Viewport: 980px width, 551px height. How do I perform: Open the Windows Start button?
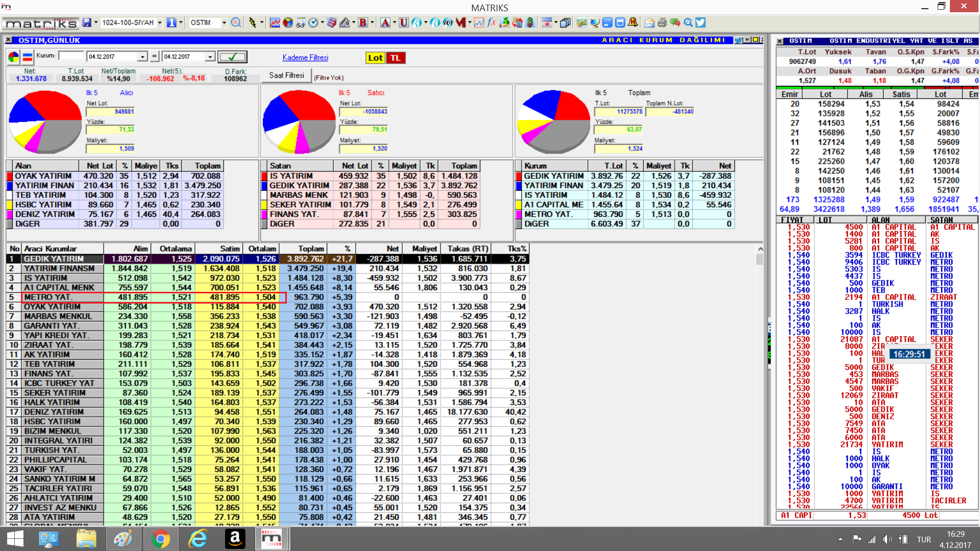[x=15, y=539]
